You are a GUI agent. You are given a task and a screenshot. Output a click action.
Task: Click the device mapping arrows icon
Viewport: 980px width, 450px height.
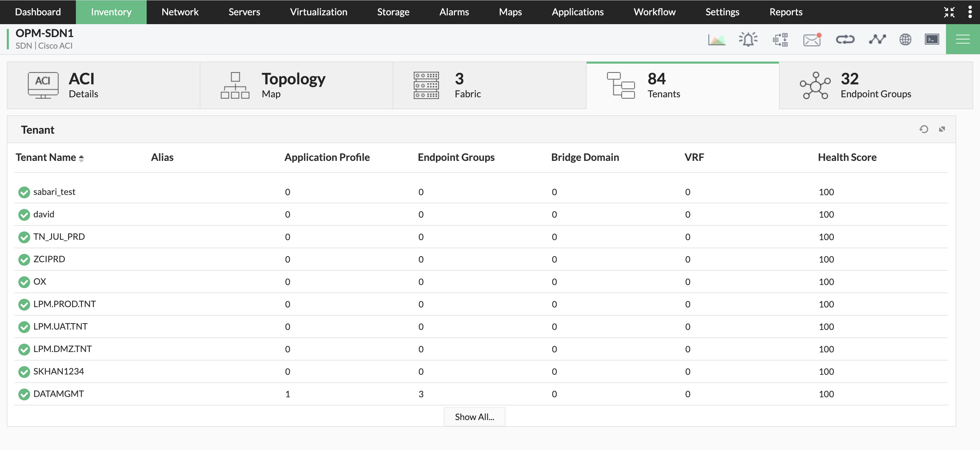[780, 39]
